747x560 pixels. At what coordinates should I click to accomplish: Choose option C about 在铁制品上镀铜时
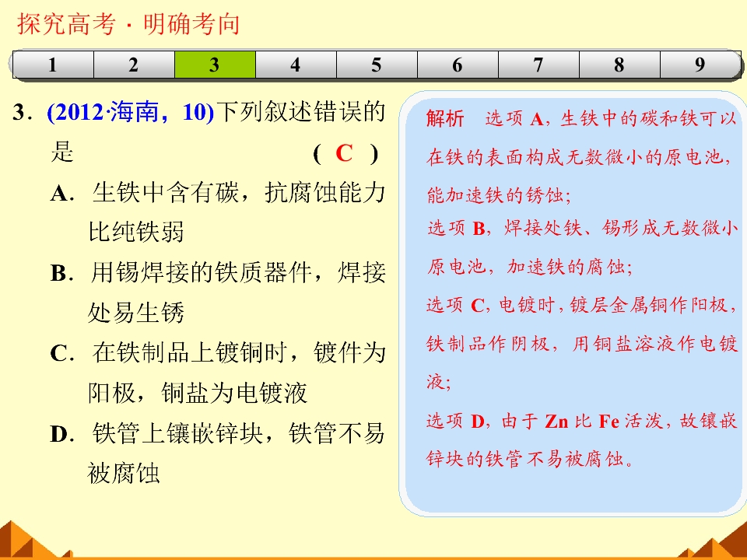coord(218,373)
